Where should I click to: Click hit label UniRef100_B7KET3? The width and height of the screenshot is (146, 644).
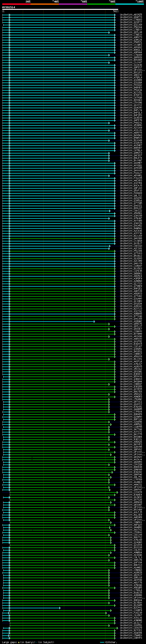click(131, 95)
